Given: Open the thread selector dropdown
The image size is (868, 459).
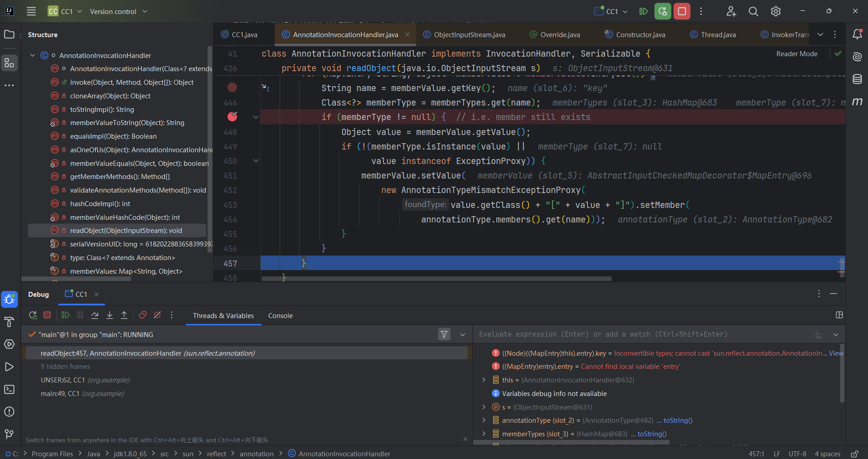Looking at the screenshot, I should coord(463,334).
